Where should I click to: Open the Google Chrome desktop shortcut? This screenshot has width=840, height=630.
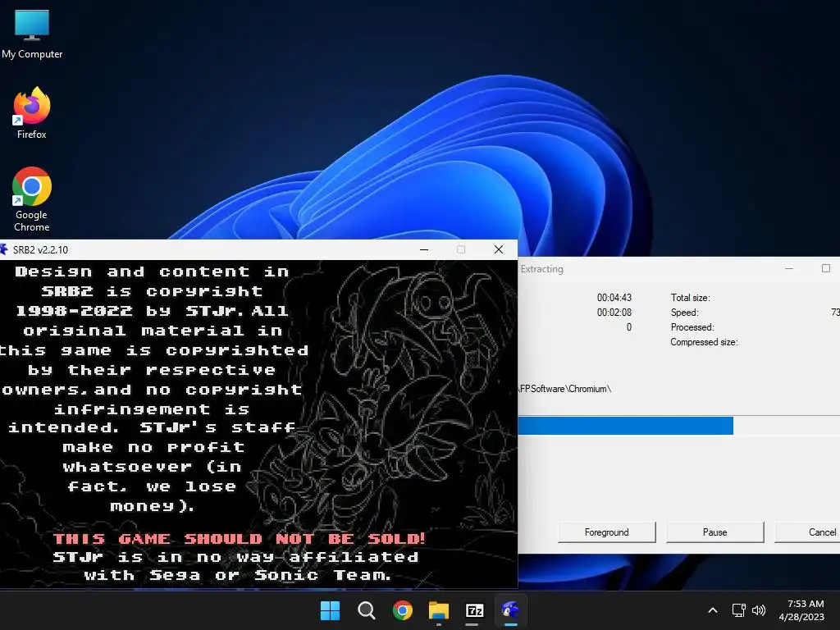[x=32, y=199]
